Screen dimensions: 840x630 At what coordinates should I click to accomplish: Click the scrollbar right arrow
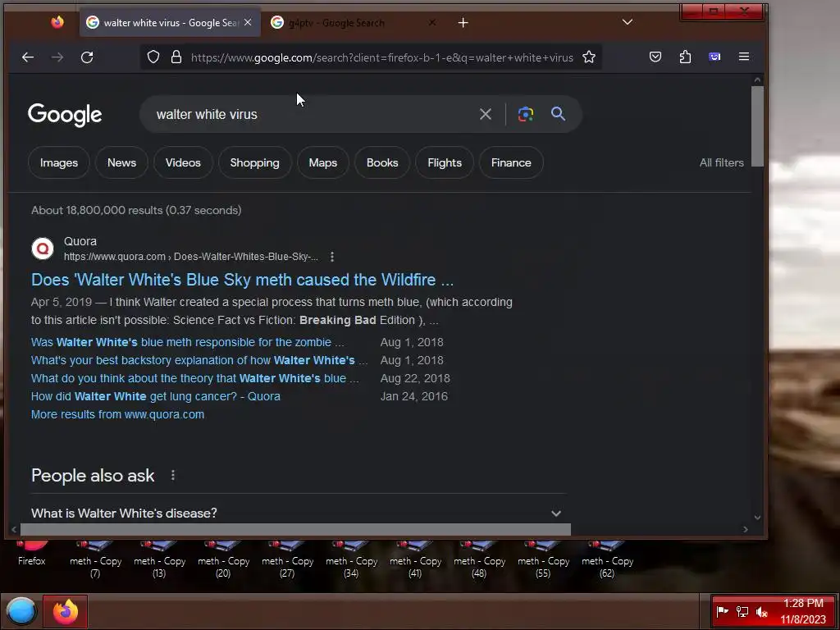click(745, 529)
